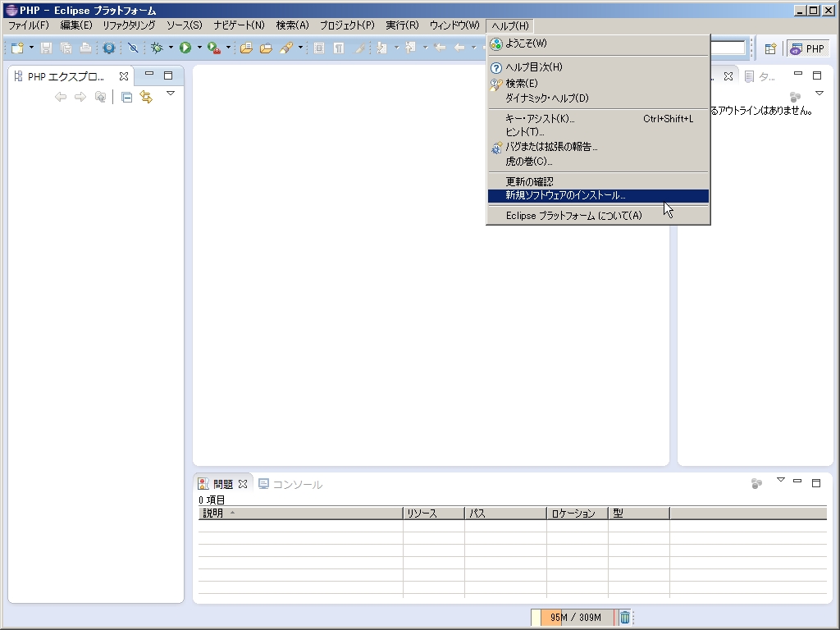Run garbage collector trash icon
840x630 pixels.
624,617
